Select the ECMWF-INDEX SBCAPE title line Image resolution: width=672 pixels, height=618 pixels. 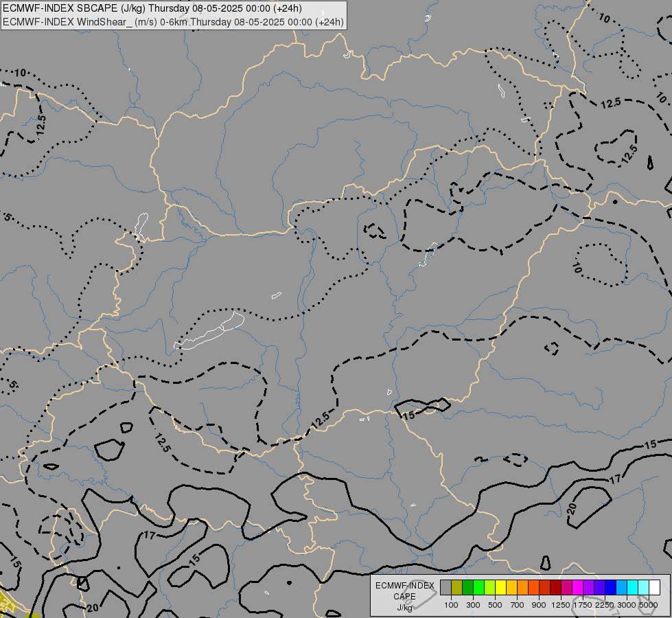click(x=152, y=8)
